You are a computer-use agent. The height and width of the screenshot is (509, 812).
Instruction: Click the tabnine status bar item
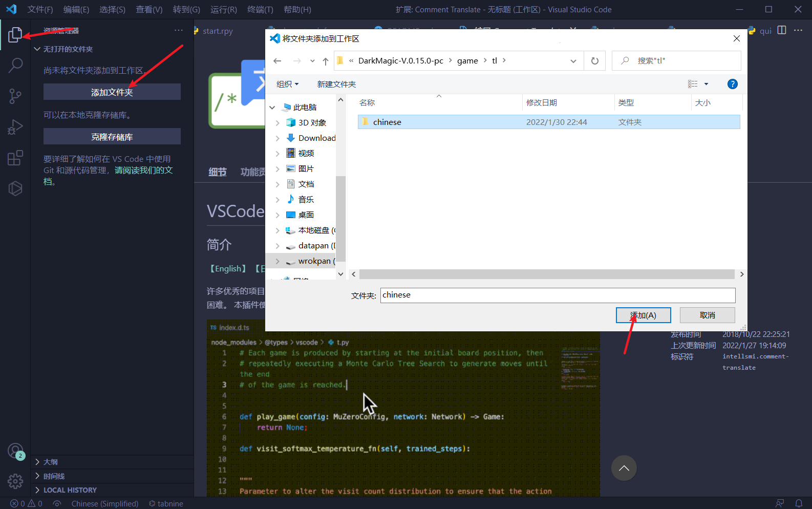(166, 503)
